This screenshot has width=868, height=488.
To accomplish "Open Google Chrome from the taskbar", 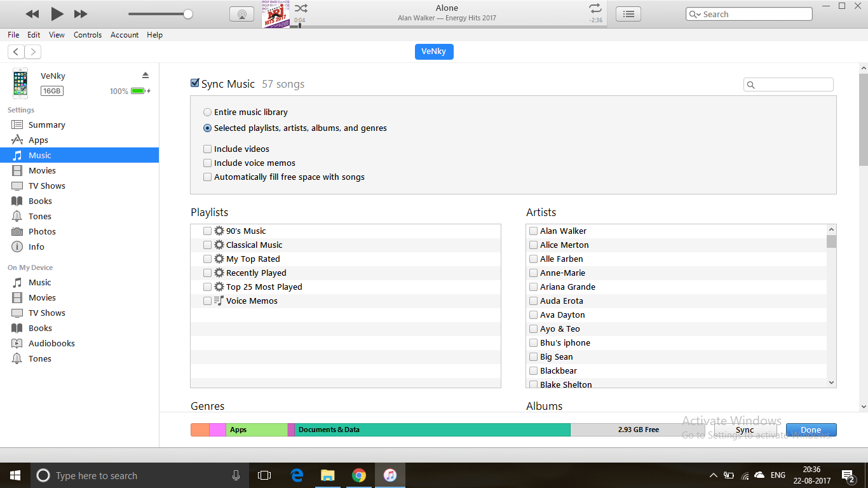I will (x=359, y=475).
